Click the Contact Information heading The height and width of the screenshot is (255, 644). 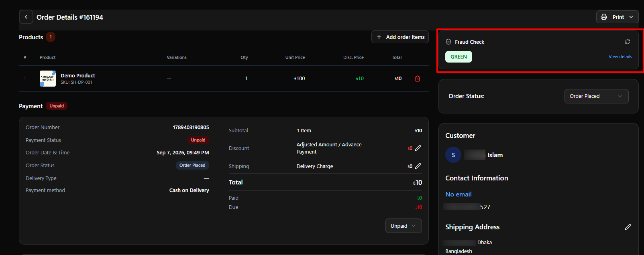[477, 178]
